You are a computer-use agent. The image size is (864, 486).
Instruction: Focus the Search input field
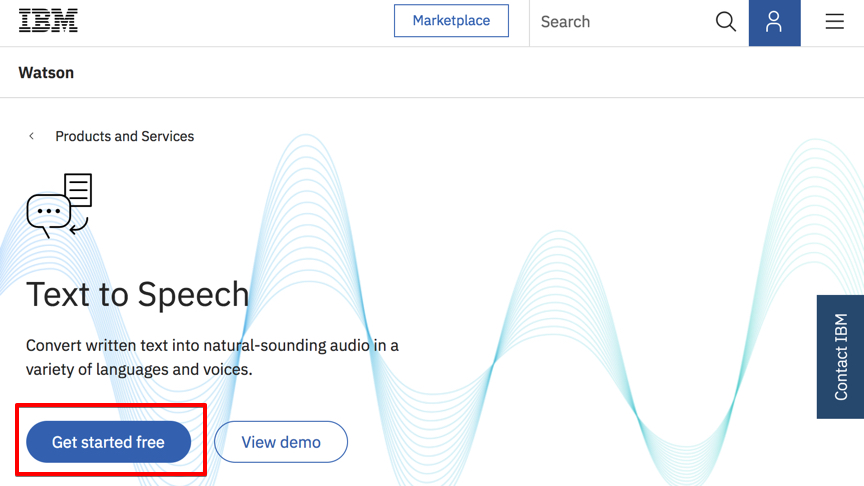pos(620,22)
